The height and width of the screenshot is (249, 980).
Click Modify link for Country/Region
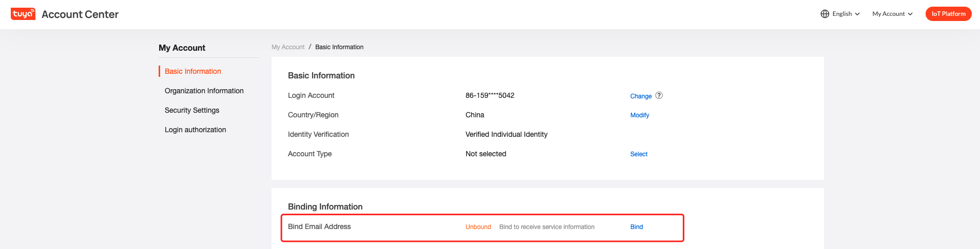640,115
